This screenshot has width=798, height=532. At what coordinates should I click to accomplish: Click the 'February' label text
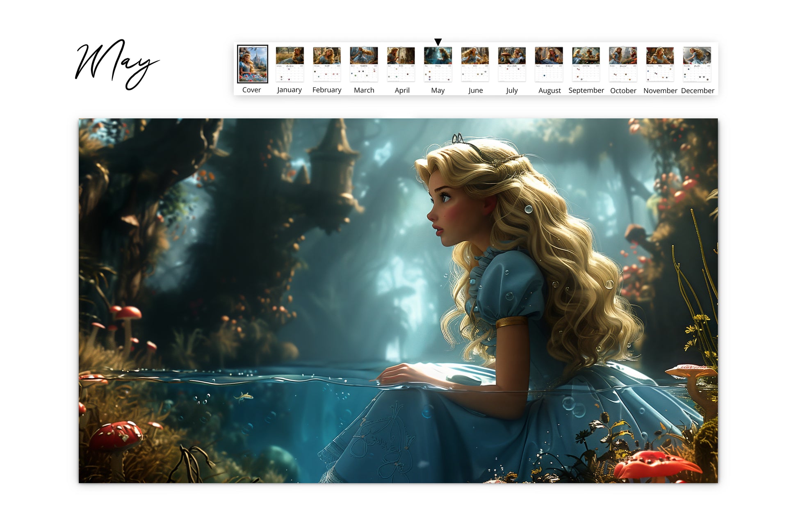pyautogui.click(x=327, y=90)
